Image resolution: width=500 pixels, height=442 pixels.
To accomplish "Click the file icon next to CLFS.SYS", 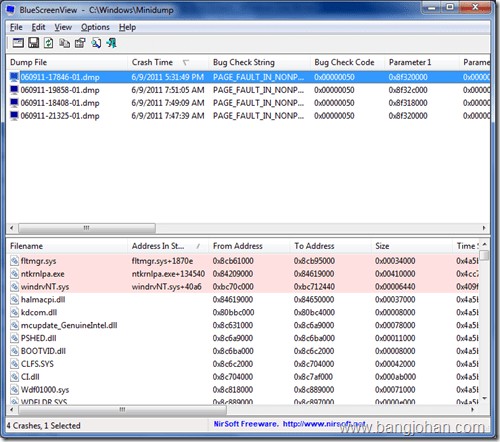I will coord(14,364).
